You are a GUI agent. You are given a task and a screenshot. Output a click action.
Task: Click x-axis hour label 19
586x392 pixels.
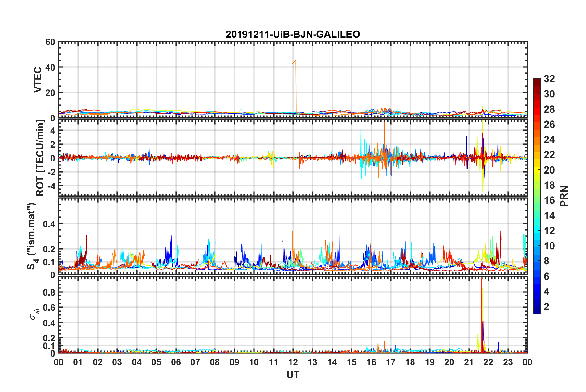pos(430,362)
